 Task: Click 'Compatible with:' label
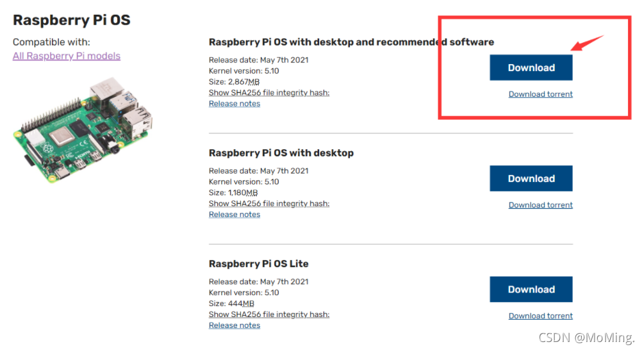[51, 42]
